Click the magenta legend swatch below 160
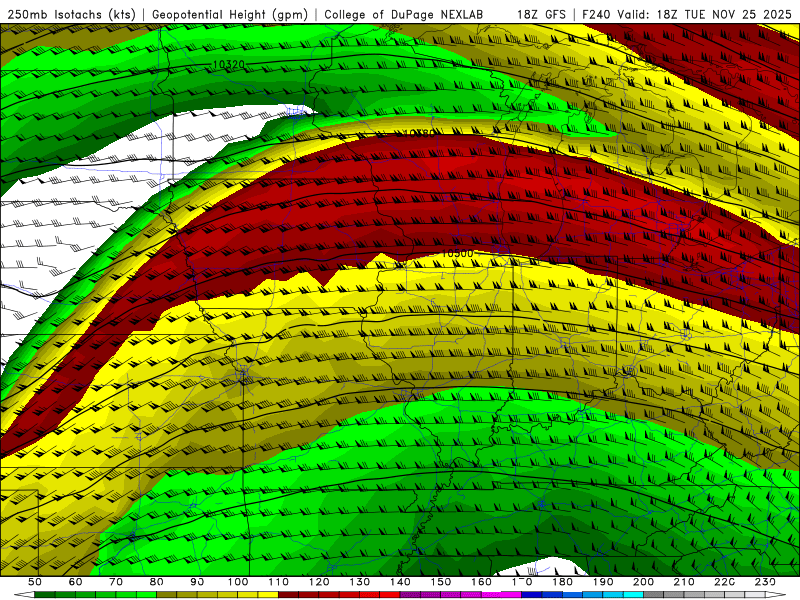Viewport: 800px width, 600px height. 491,595
